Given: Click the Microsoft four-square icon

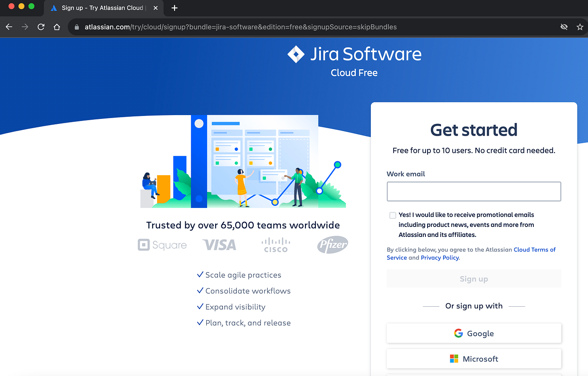Looking at the screenshot, I should point(454,358).
